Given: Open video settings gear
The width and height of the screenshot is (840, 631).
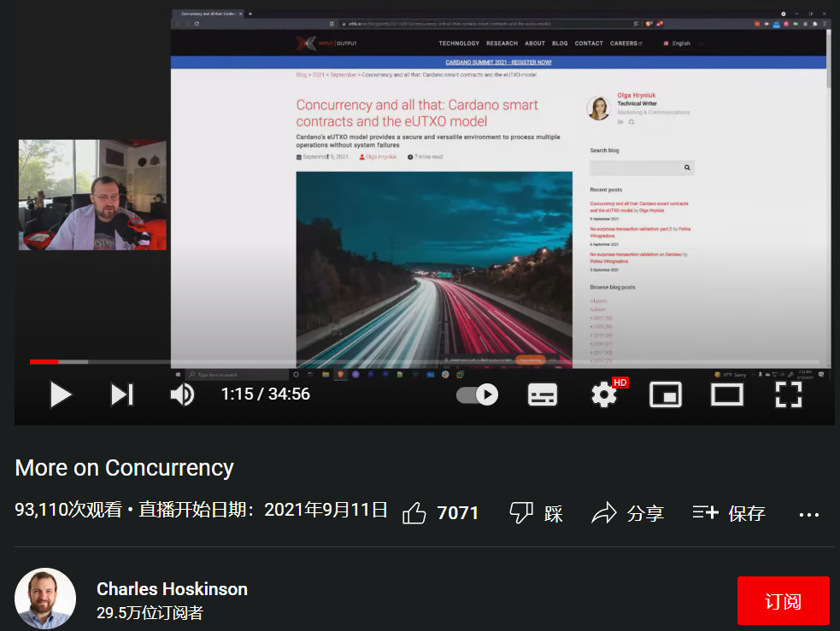Looking at the screenshot, I should pyautogui.click(x=604, y=395).
